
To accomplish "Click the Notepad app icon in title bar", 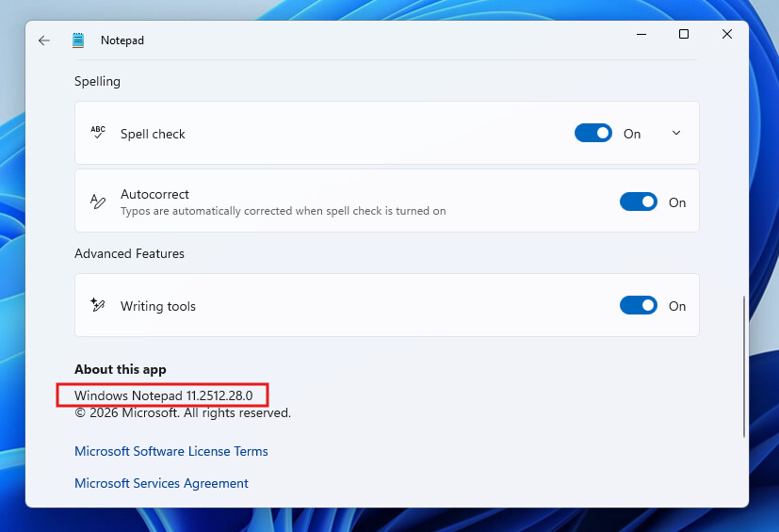I will 79,40.
